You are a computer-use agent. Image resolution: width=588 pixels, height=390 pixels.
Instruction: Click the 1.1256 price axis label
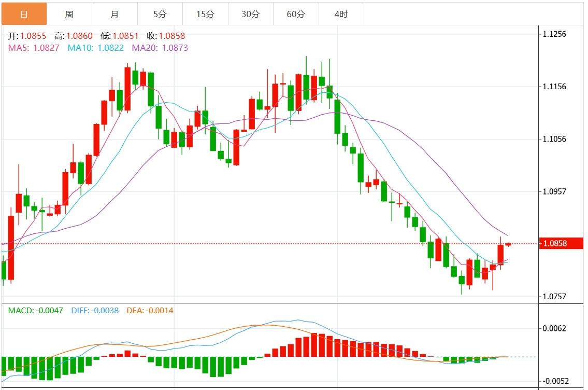click(x=554, y=34)
